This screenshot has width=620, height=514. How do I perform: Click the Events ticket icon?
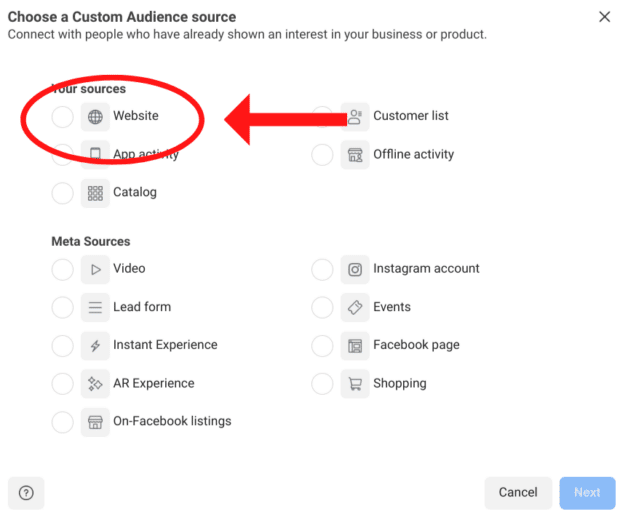tap(355, 307)
